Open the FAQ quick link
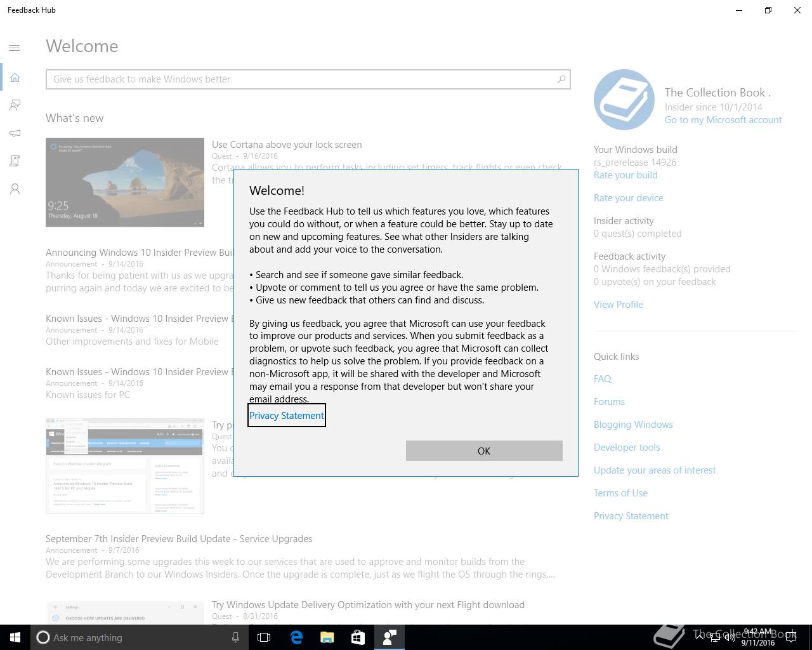The width and height of the screenshot is (812, 650). click(603, 379)
